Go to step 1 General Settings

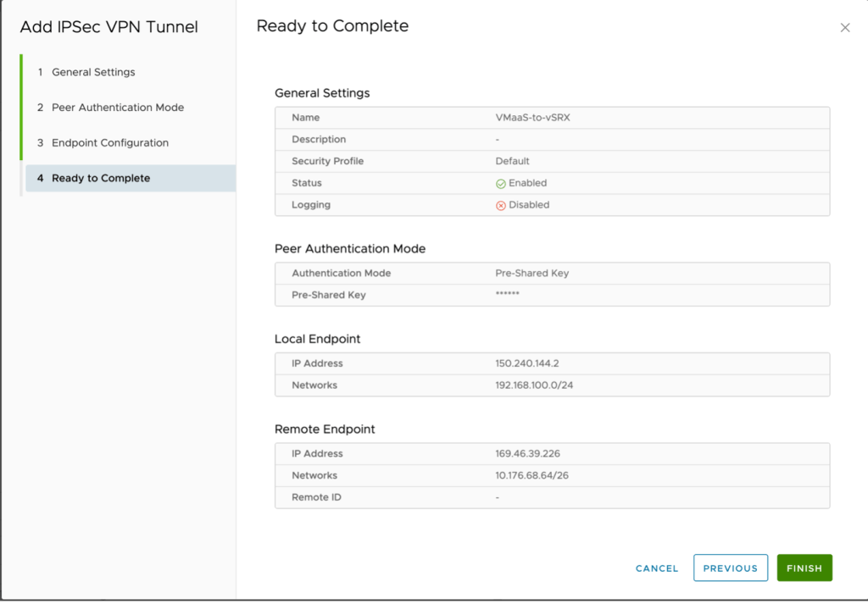pyautogui.click(x=93, y=72)
